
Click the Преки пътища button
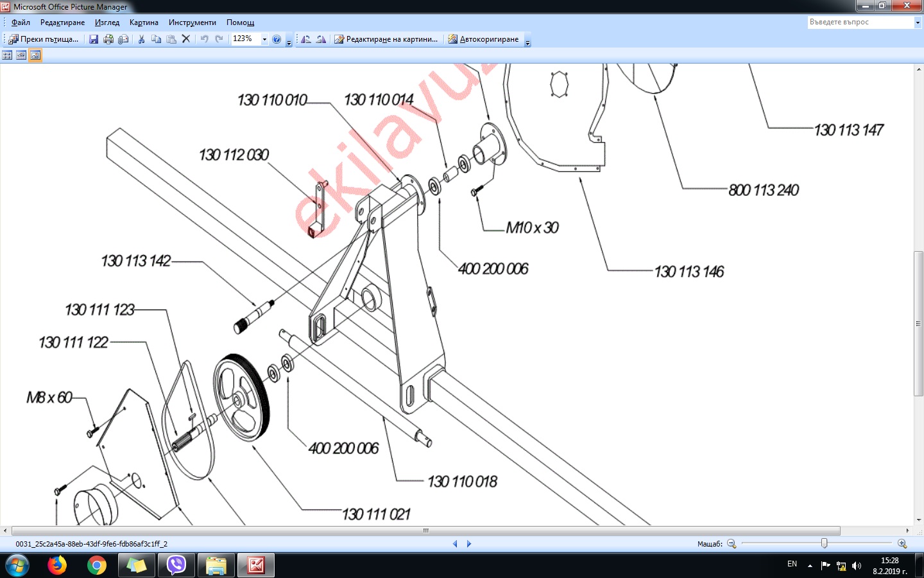click(44, 39)
